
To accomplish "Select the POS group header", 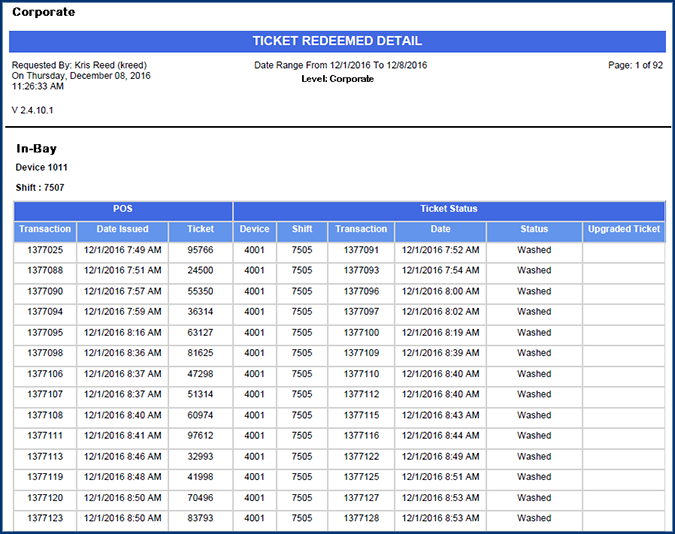I will point(123,210).
